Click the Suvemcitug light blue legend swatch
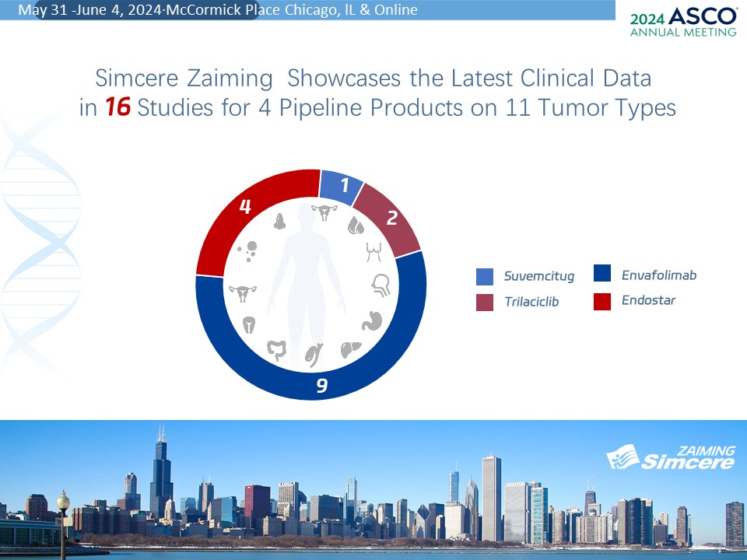The image size is (747, 560). click(x=485, y=277)
